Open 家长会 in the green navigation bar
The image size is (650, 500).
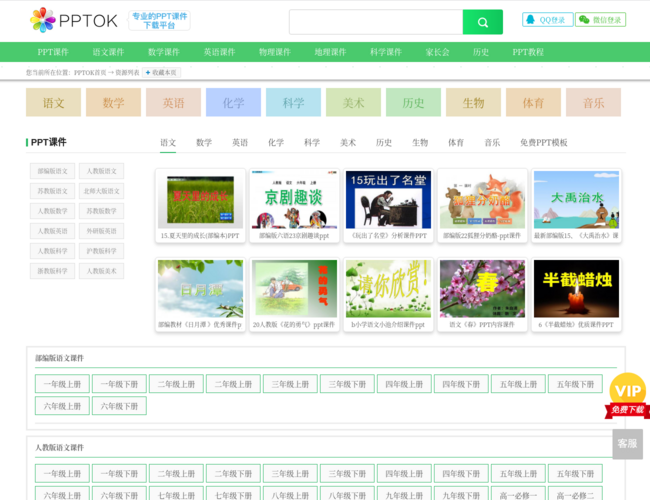[x=437, y=52]
